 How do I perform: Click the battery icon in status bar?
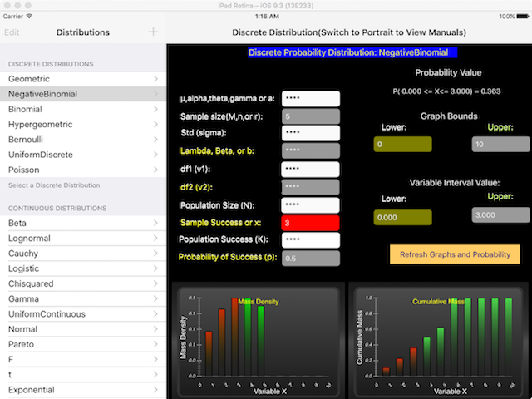coord(523,17)
